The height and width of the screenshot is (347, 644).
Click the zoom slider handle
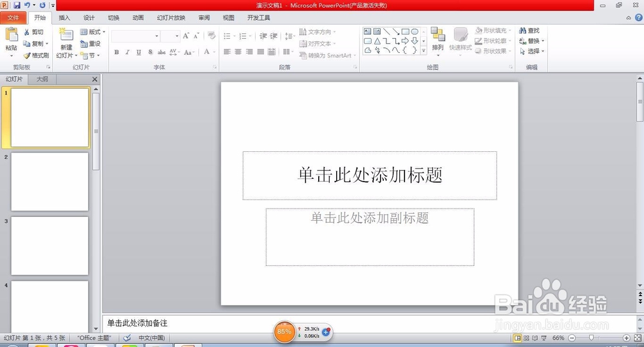(591, 337)
